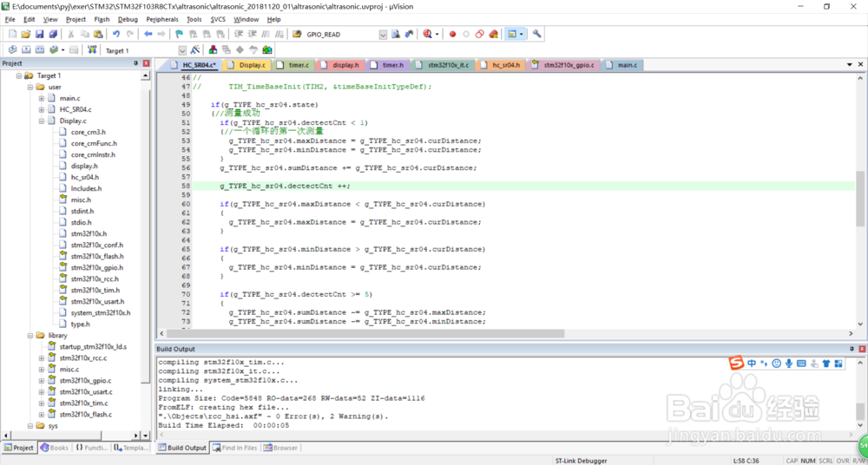Open the Peripherals menu
The image size is (868, 465).
pyautogui.click(x=163, y=19)
